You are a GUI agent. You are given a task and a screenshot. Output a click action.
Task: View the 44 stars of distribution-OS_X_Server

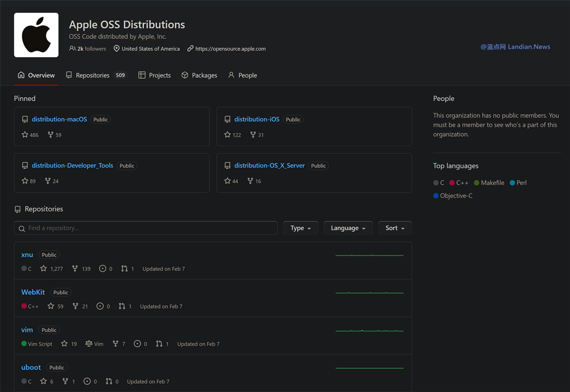[231, 181]
